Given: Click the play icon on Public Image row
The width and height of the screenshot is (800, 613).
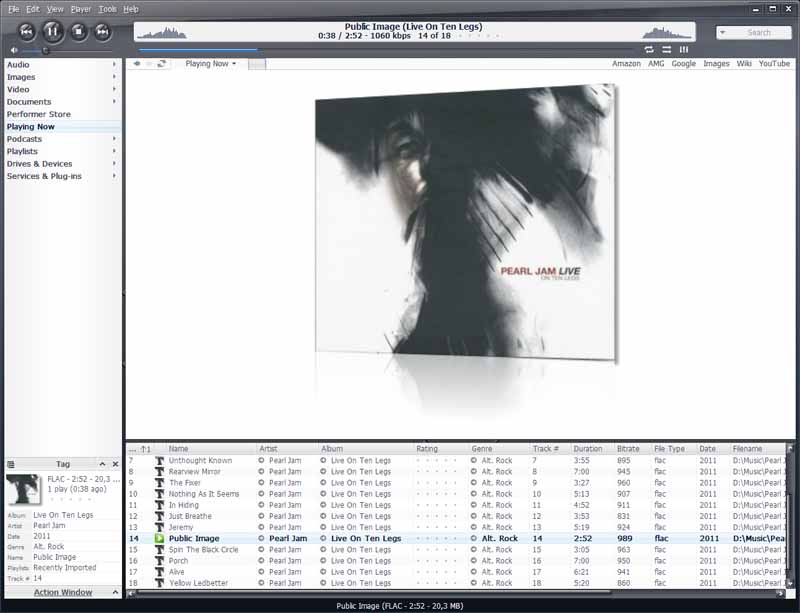Looking at the screenshot, I should coord(159,538).
